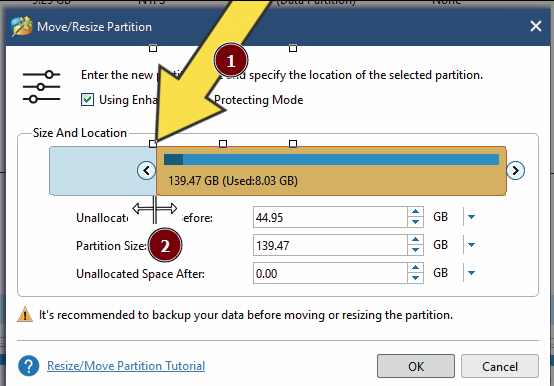The width and height of the screenshot is (554, 386).
Task: Decrease Unallocated Space Before with down arrow
Action: click(x=416, y=222)
